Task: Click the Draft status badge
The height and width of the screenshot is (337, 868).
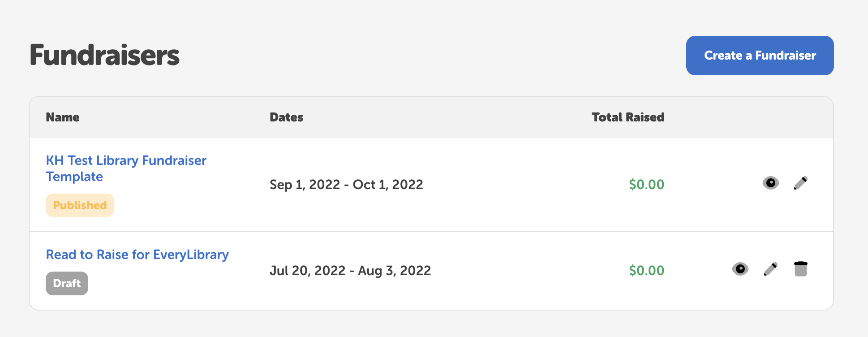Action: click(x=67, y=283)
